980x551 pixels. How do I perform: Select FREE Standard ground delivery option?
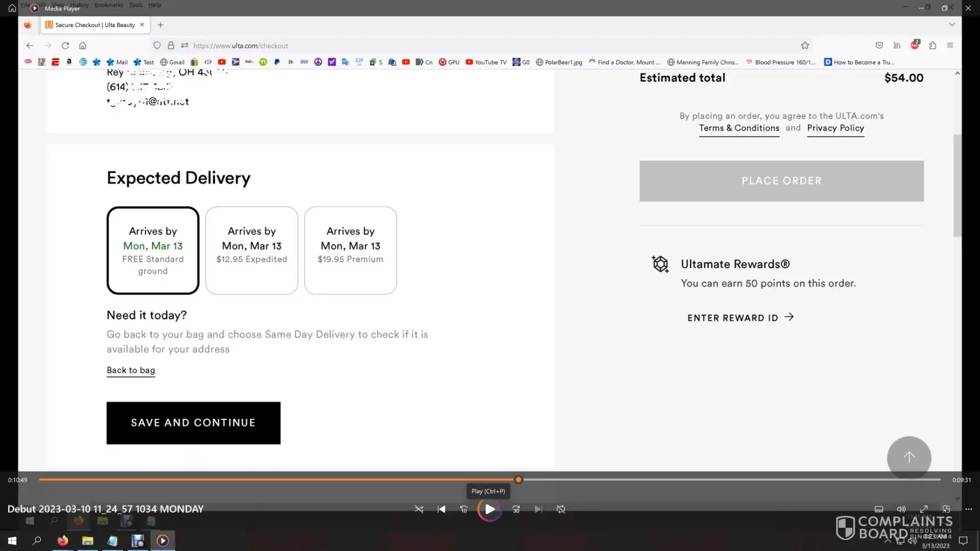[x=153, y=251]
